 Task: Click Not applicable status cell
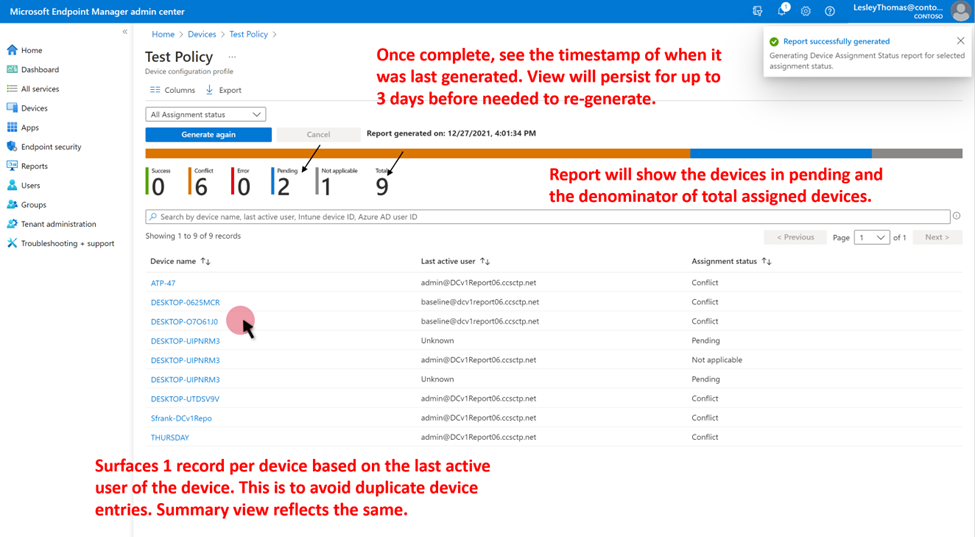[716, 360]
